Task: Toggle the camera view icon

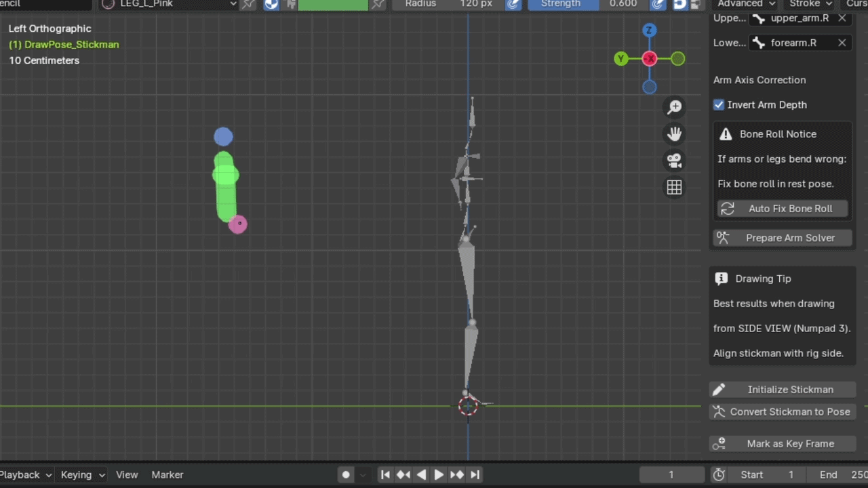Action: coord(674,161)
